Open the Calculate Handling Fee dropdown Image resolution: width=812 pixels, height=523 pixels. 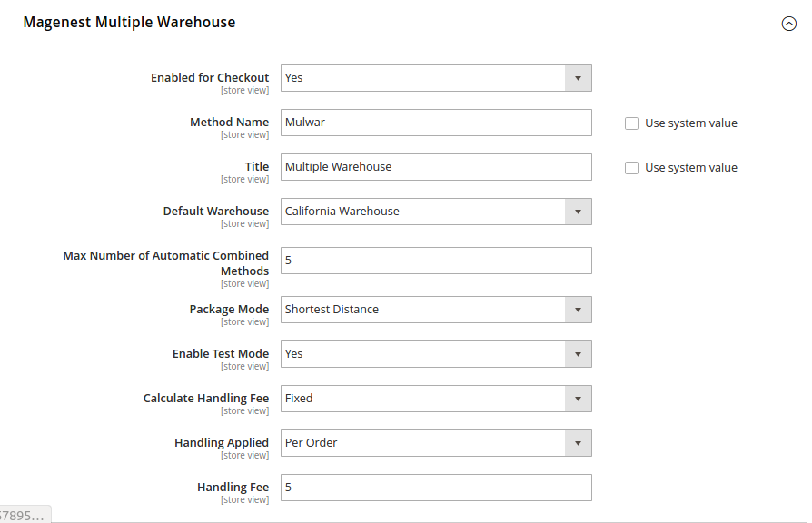tap(436, 399)
